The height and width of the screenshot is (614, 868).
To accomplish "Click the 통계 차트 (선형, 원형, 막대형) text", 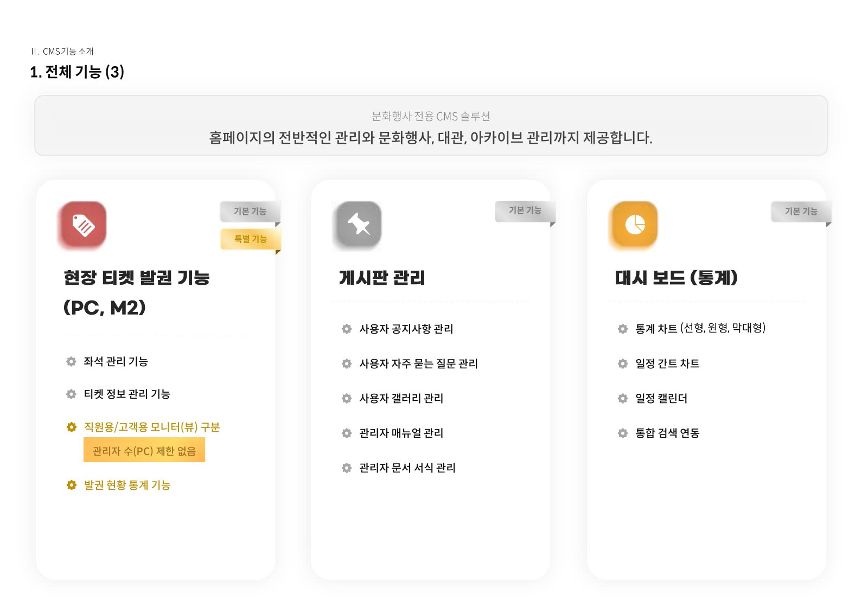I will 700,328.
